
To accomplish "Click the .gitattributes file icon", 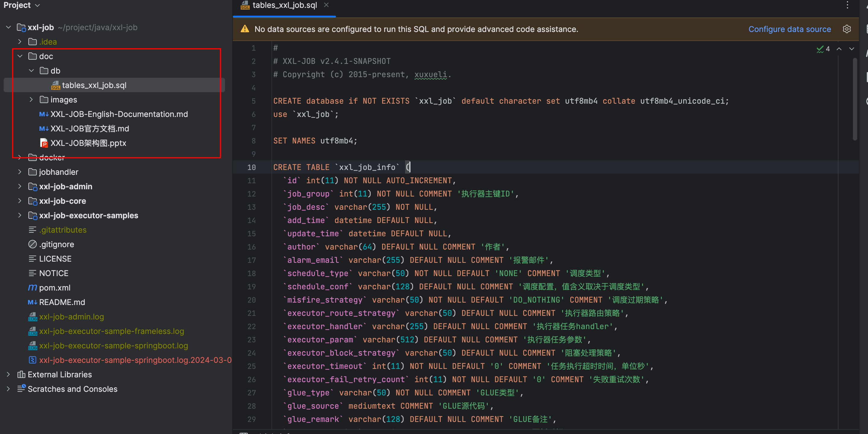I will (32, 230).
